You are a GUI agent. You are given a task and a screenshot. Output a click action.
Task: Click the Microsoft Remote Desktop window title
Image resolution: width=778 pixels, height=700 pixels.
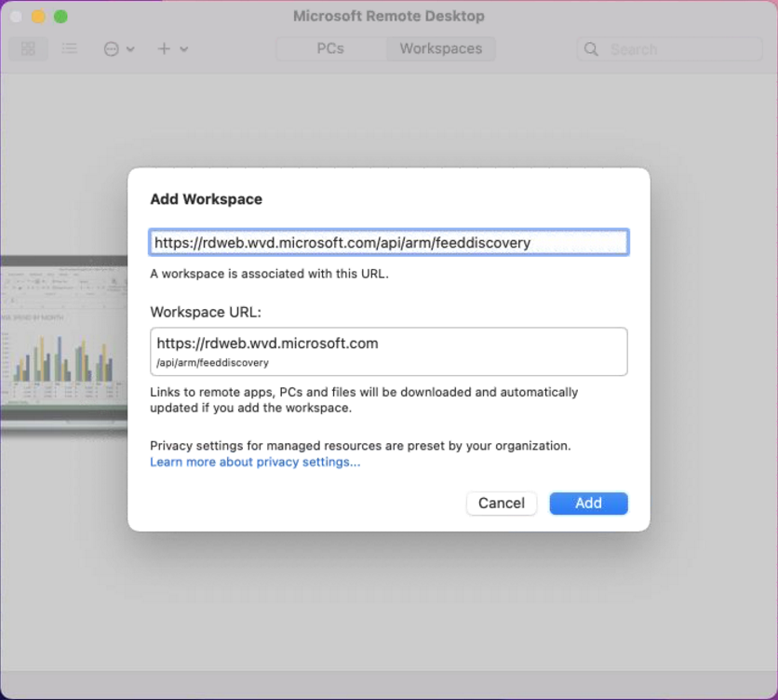388,16
